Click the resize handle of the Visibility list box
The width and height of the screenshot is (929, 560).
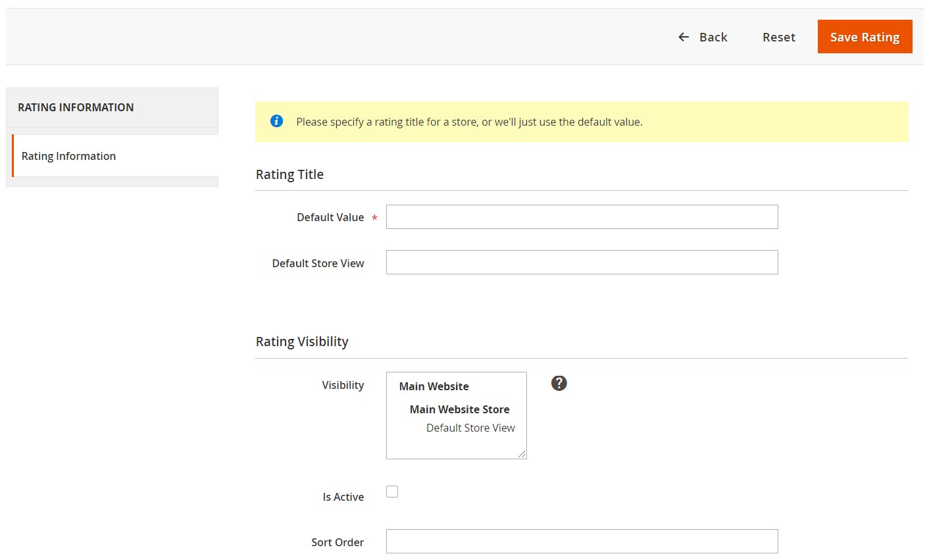(522, 454)
